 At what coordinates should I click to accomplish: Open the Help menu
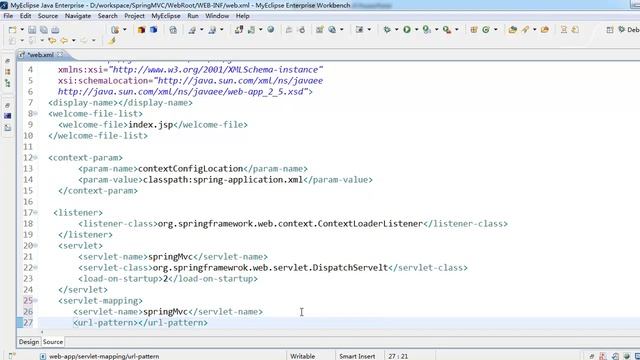coord(242,16)
